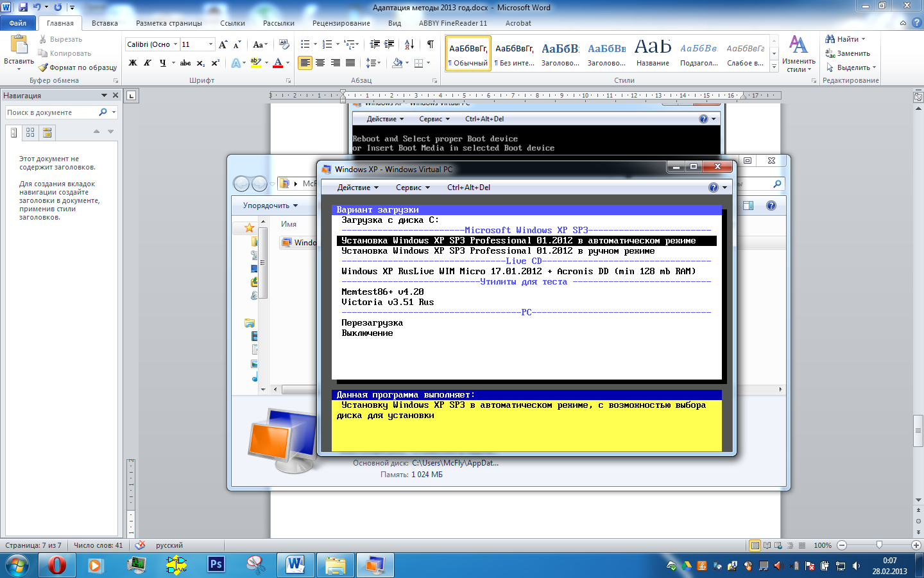The height and width of the screenshot is (578, 924).
Task: Select the Название style
Action: coord(653,53)
